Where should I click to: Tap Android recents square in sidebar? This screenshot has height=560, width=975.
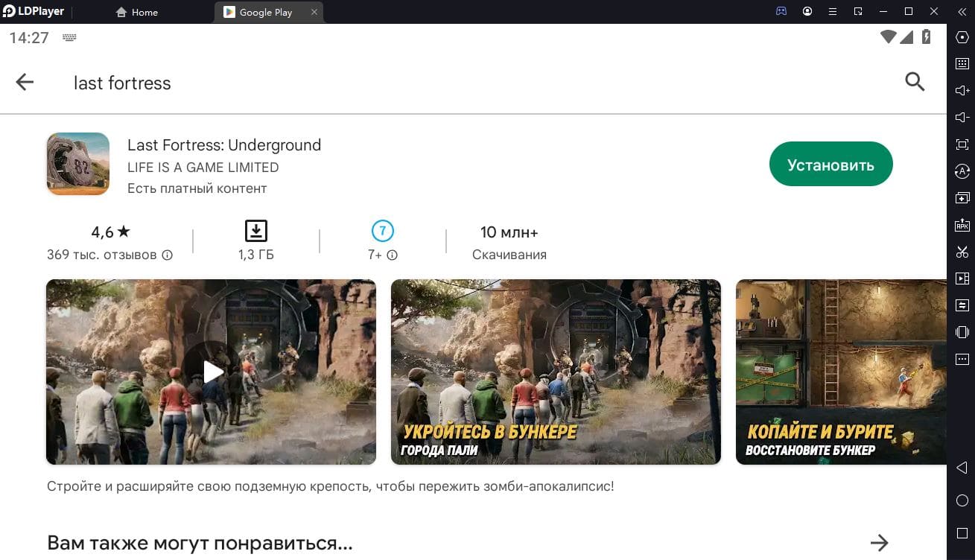pyautogui.click(x=962, y=533)
